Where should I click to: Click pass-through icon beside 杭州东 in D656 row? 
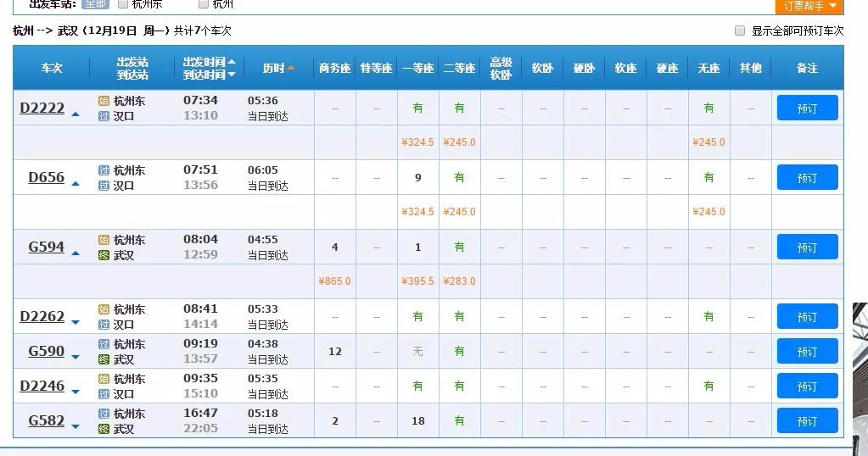pyautogui.click(x=104, y=170)
